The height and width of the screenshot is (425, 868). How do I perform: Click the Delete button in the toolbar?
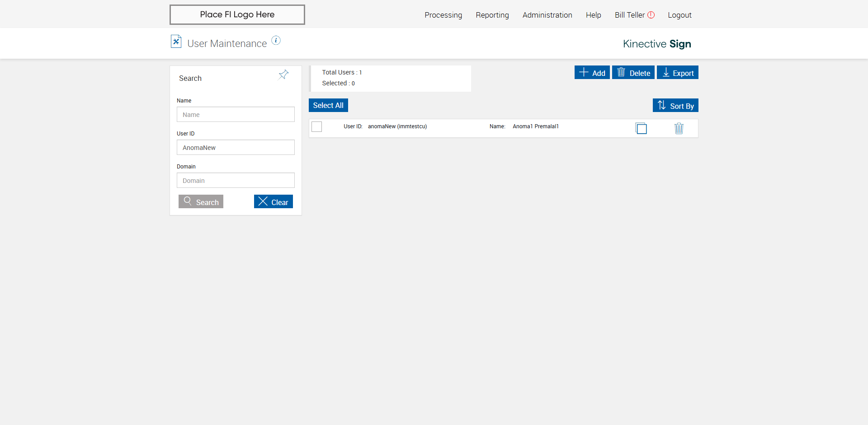633,72
